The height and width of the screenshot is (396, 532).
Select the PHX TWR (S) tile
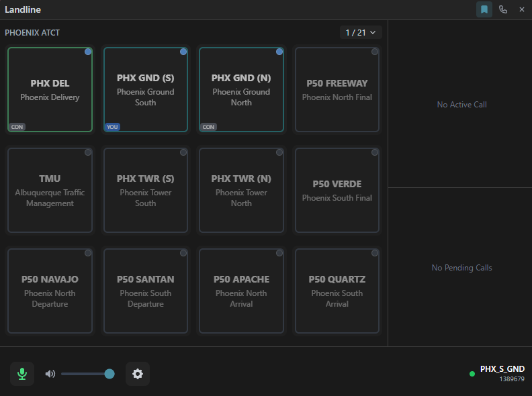click(x=145, y=191)
